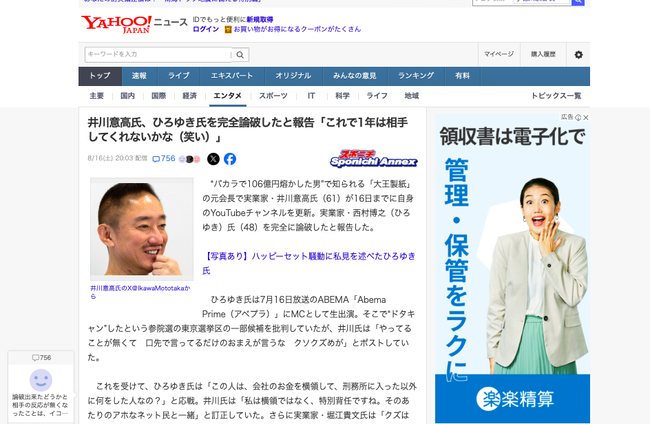This screenshot has height=424, width=650.
Task: Click 購入履歴 button
Action: [x=543, y=54]
